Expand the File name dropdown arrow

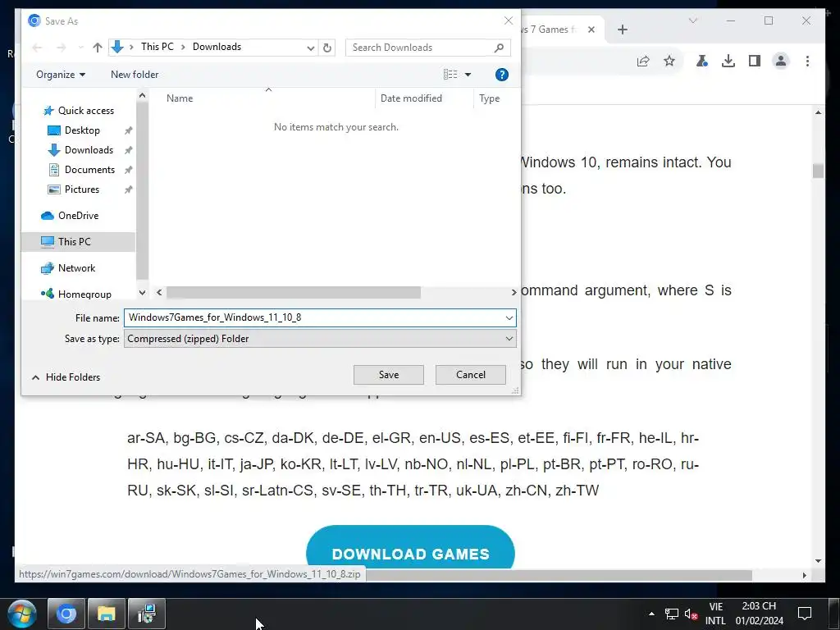click(509, 317)
